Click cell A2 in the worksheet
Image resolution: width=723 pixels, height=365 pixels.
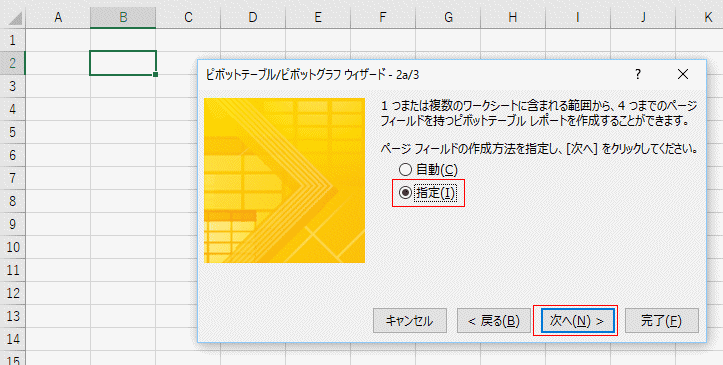[58, 63]
